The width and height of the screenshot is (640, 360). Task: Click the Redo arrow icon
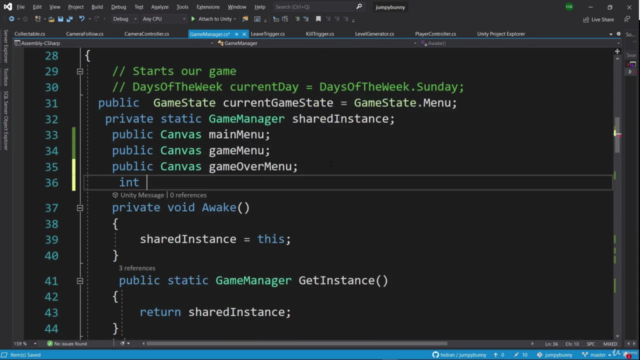[x=97, y=19]
